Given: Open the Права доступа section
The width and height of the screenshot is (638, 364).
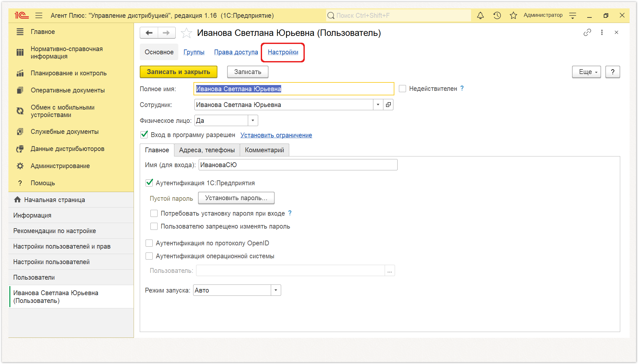Looking at the screenshot, I should [236, 52].
